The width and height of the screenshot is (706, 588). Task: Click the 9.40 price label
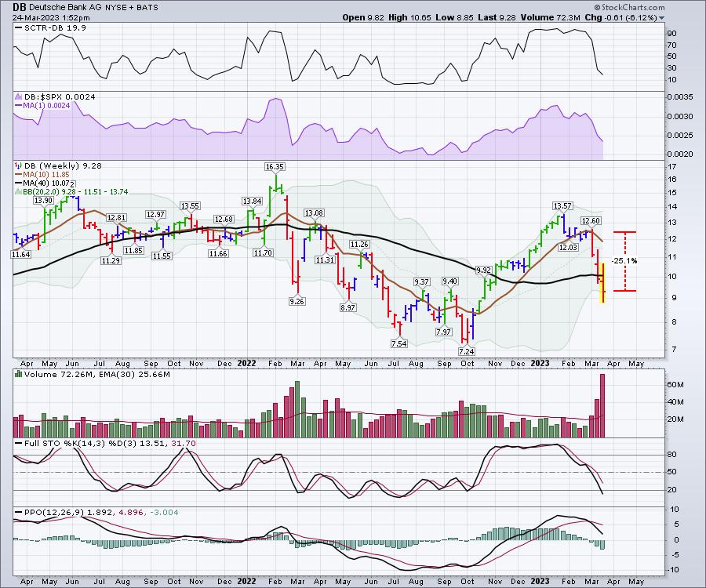click(x=449, y=281)
